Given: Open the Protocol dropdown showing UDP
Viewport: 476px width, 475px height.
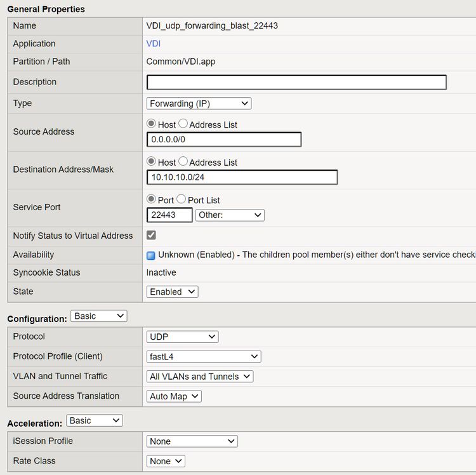Looking at the screenshot, I should click(x=182, y=337).
